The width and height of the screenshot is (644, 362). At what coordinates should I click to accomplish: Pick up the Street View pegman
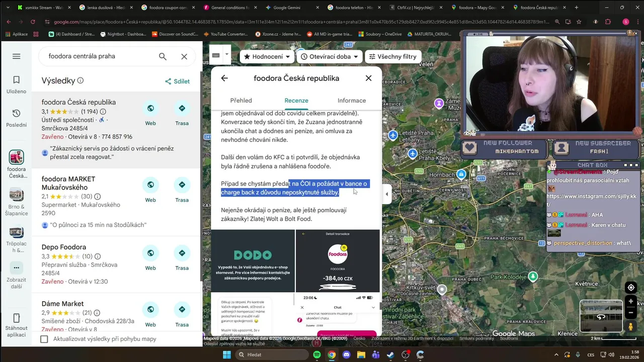(631, 326)
